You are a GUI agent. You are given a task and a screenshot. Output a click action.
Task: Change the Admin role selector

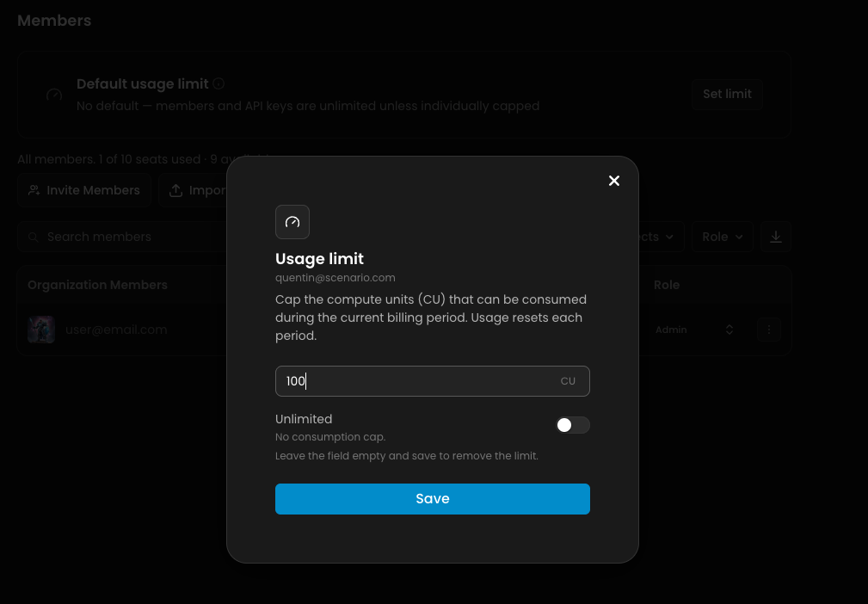695,330
